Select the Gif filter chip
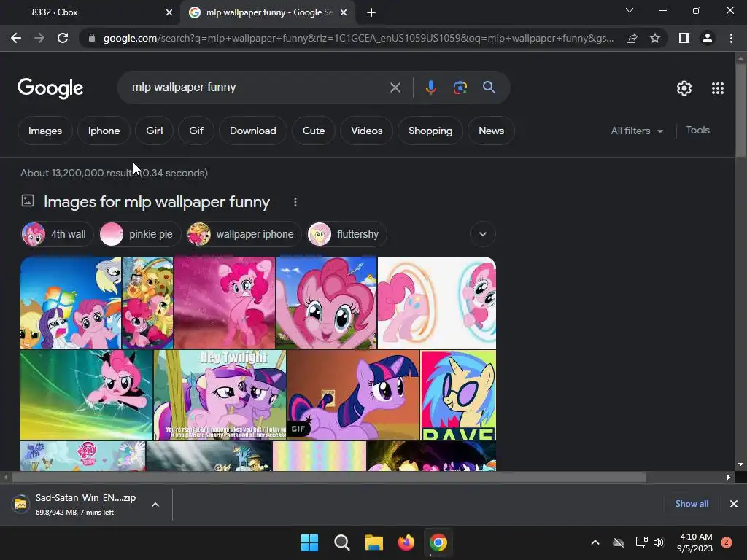The width and height of the screenshot is (747, 560). pos(196,131)
